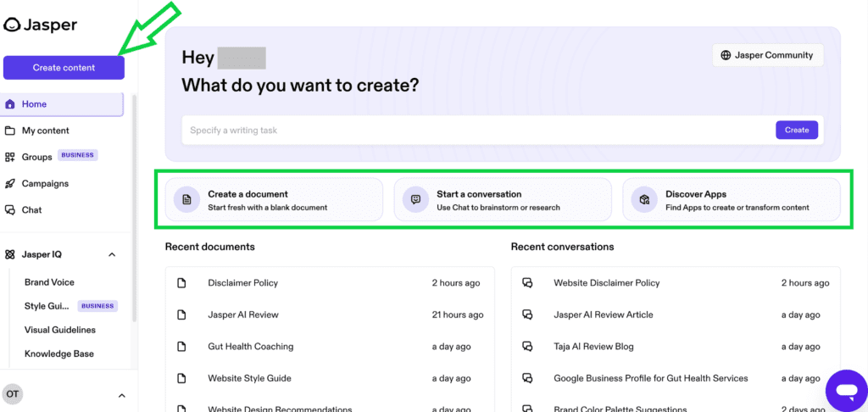Click the sidebar vertical scrollbar

point(134,208)
